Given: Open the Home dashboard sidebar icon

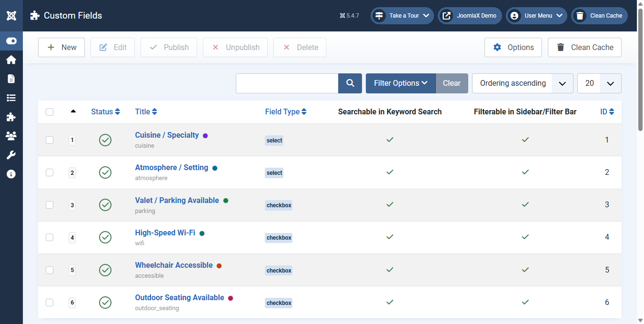Looking at the screenshot, I should [11, 60].
